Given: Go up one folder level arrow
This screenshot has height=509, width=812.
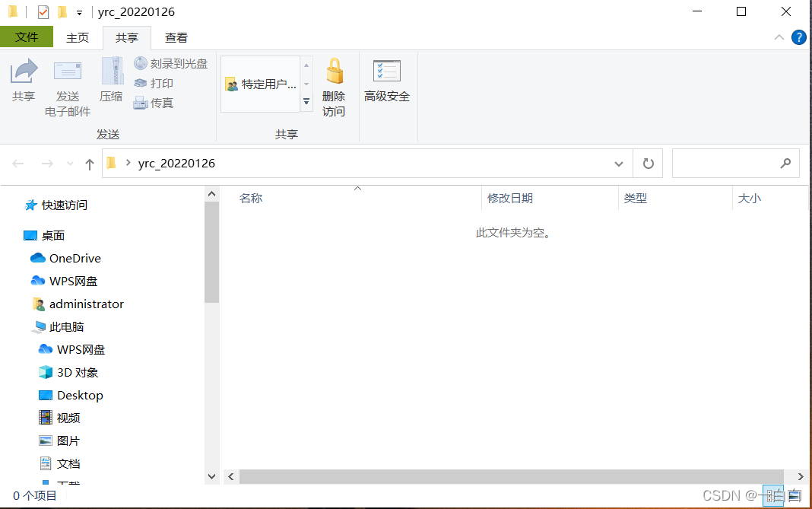Looking at the screenshot, I should point(90,164).
